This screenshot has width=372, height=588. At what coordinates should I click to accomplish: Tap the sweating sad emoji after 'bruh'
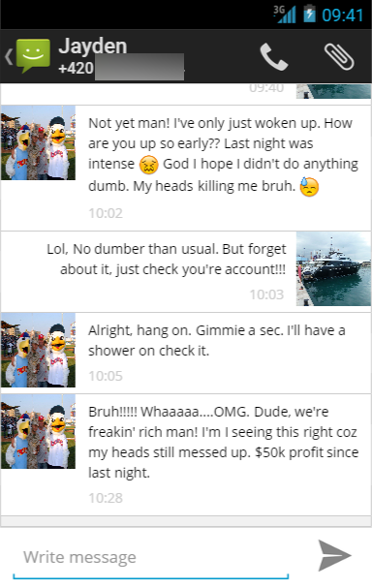(x=309, y=187)
